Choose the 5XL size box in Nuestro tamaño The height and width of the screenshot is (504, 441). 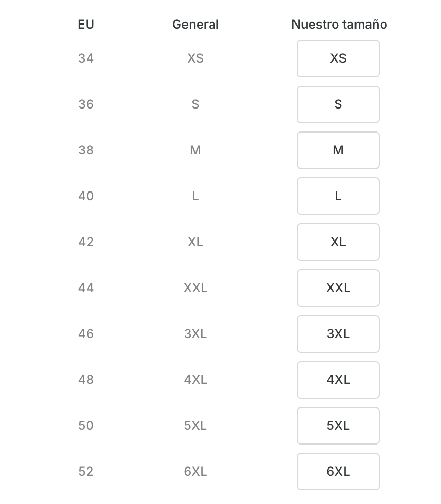click(338, 426)
